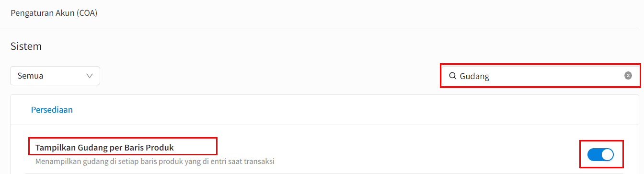This screenshot has width=644, height=174.
Task: Switch to the Sistem section heading
Action: coord(26,46)
